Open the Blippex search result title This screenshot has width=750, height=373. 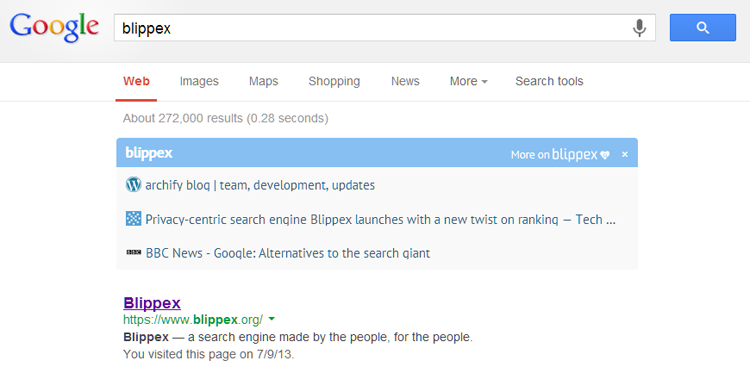152,303
